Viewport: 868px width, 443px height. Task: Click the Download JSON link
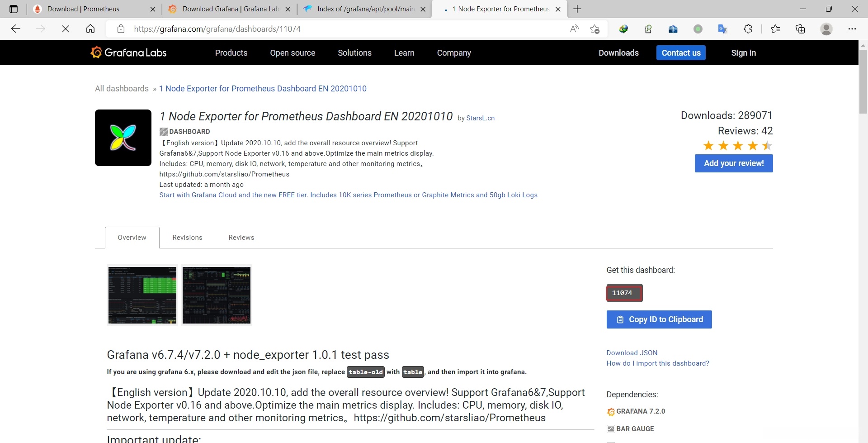[x=632, y=353]
